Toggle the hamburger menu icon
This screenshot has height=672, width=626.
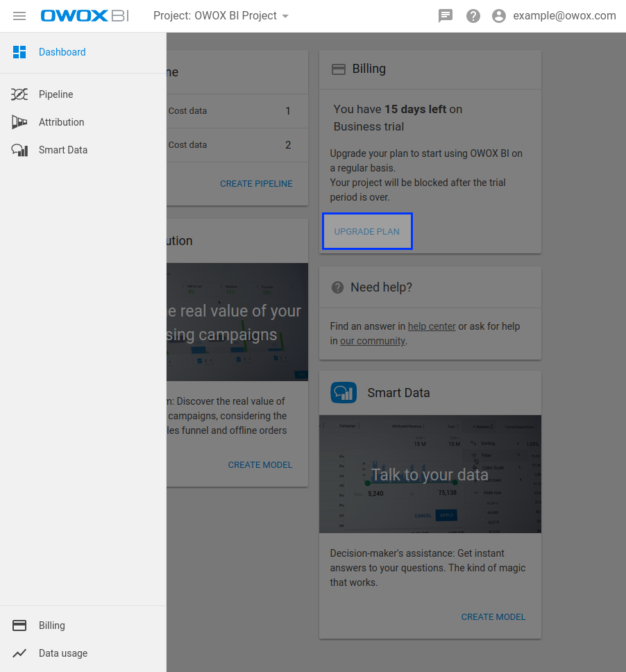(x=19, y=16)
